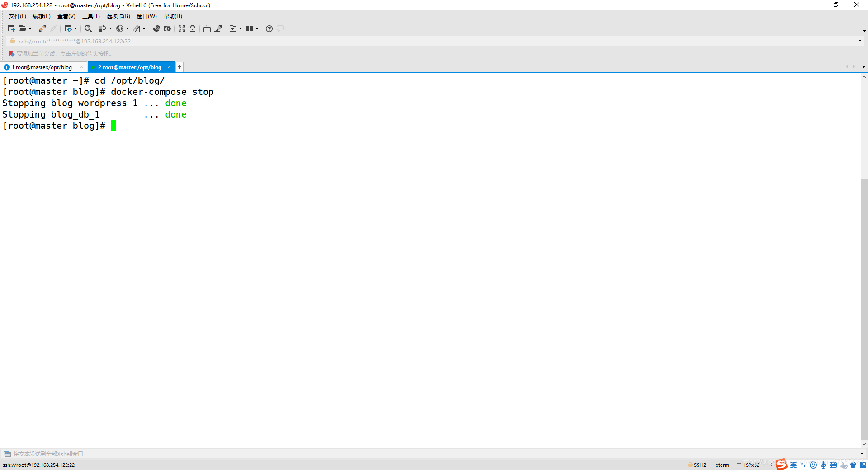Click the add current session bookmark arrow icon
868x470 pixels.
coord(12,54)
